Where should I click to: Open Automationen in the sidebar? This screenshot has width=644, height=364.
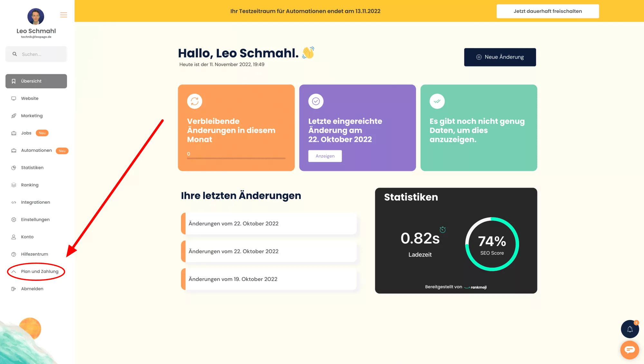pos(36,151)
